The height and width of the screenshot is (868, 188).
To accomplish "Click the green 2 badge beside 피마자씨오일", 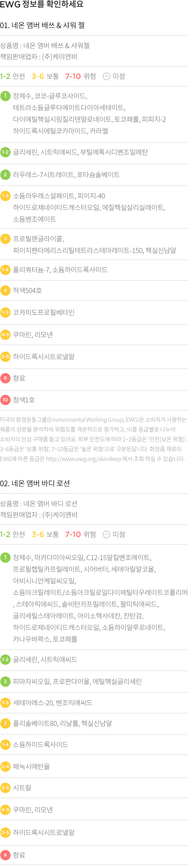I will pos(5,681).
